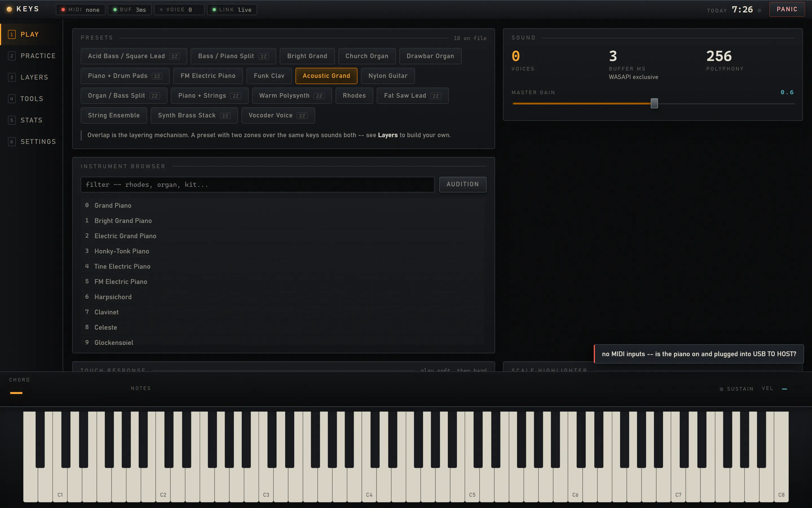Click the no MIDI inputs warning toast

point(699,354)
